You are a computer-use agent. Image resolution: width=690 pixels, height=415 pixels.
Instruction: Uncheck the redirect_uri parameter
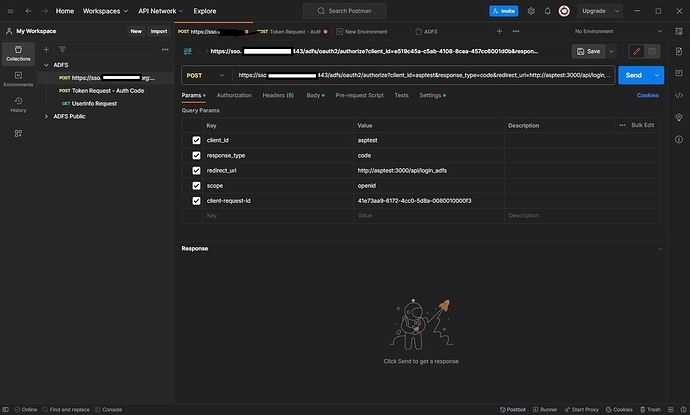click(x=196, y=171)
